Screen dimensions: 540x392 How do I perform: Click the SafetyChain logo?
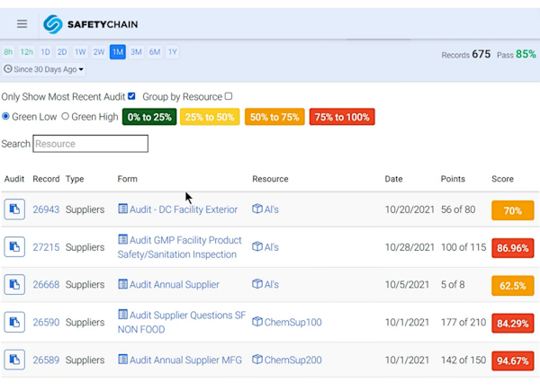click(91, 24)
